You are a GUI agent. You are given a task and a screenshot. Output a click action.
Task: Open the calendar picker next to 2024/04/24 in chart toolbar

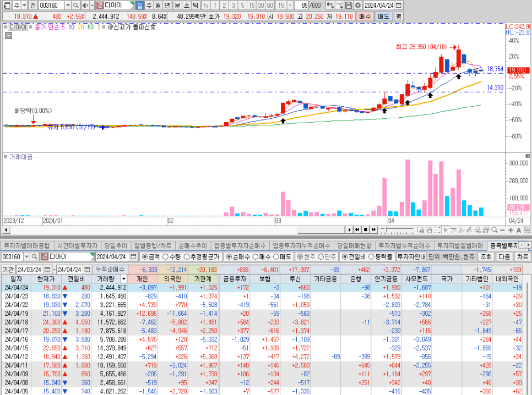click(x=399, y=6)
